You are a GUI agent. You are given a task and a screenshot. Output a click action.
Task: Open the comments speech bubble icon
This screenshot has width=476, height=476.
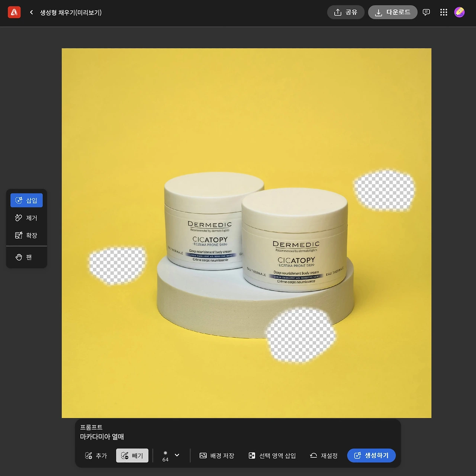427,12
